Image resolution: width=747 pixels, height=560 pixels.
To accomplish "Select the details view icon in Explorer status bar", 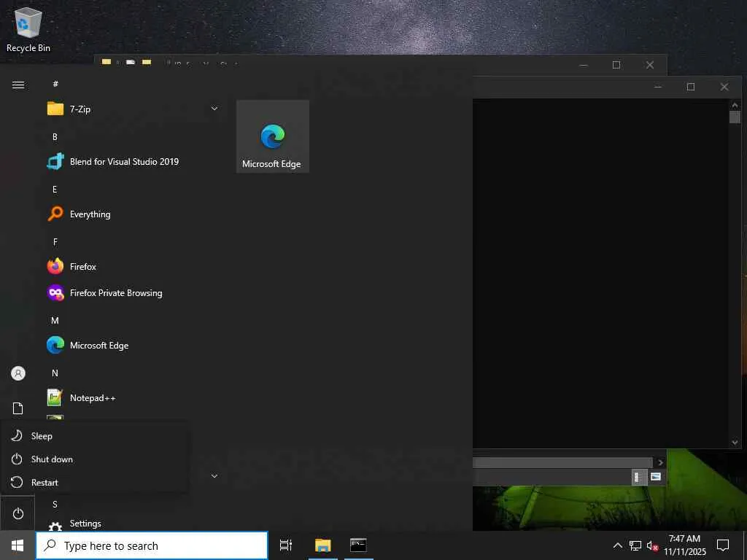I will point(639,477).
